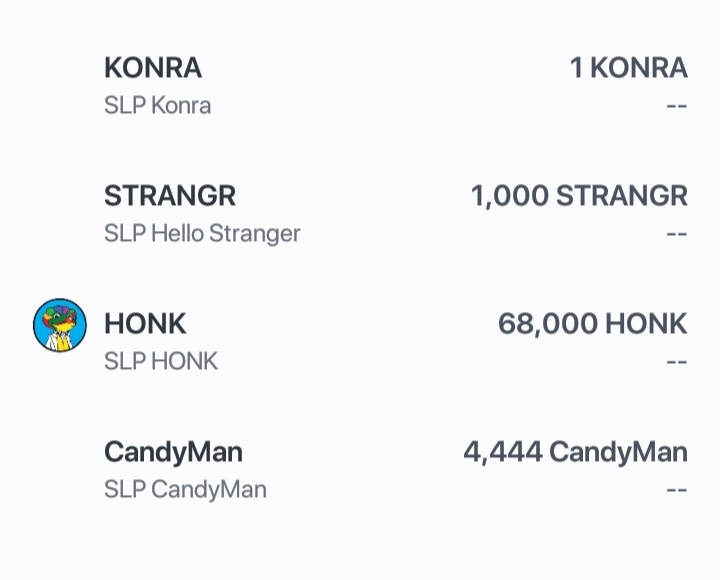The width and height of the screenshot is (720, 580).
Task: Click the fiat value dashes under CandyMan
Action: point(677,490)
